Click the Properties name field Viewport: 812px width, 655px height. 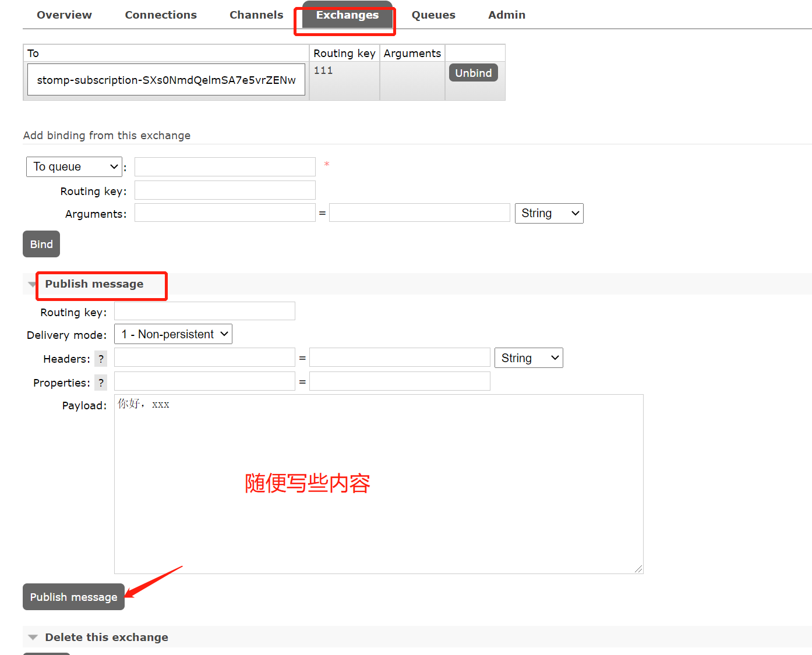(x=204, y=381)
